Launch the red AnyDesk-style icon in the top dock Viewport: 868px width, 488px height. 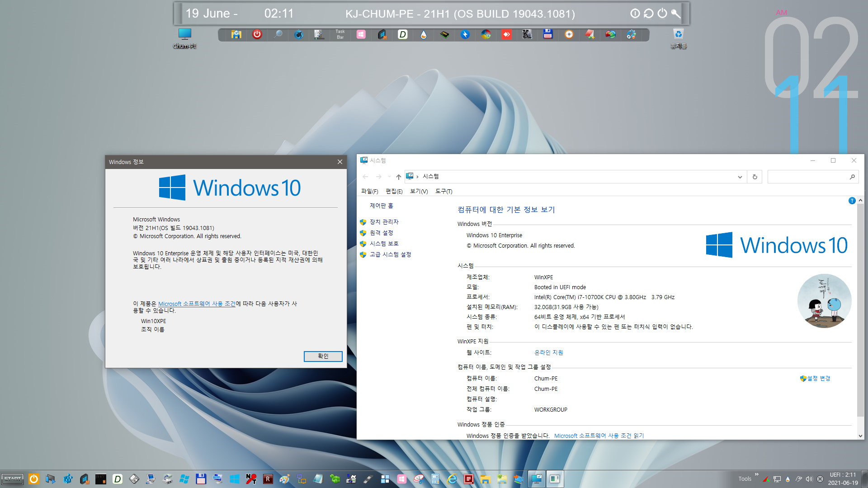pyautogui.click(x=506, y=34)
